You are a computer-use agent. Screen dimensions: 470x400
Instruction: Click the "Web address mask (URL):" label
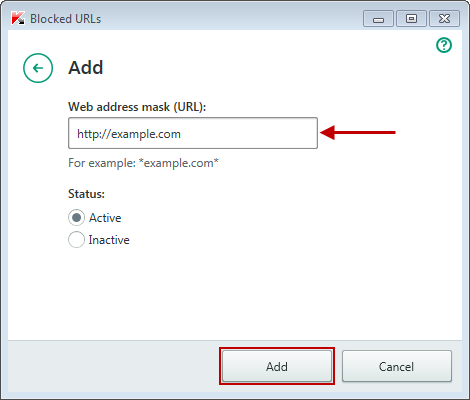(137, 107)
